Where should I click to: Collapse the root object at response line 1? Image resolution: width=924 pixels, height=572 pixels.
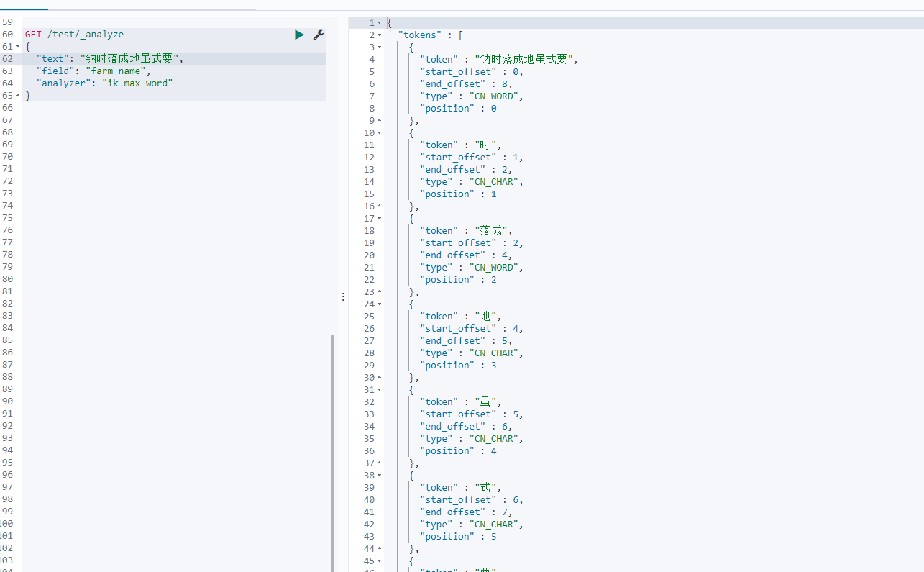click(380, 23)
